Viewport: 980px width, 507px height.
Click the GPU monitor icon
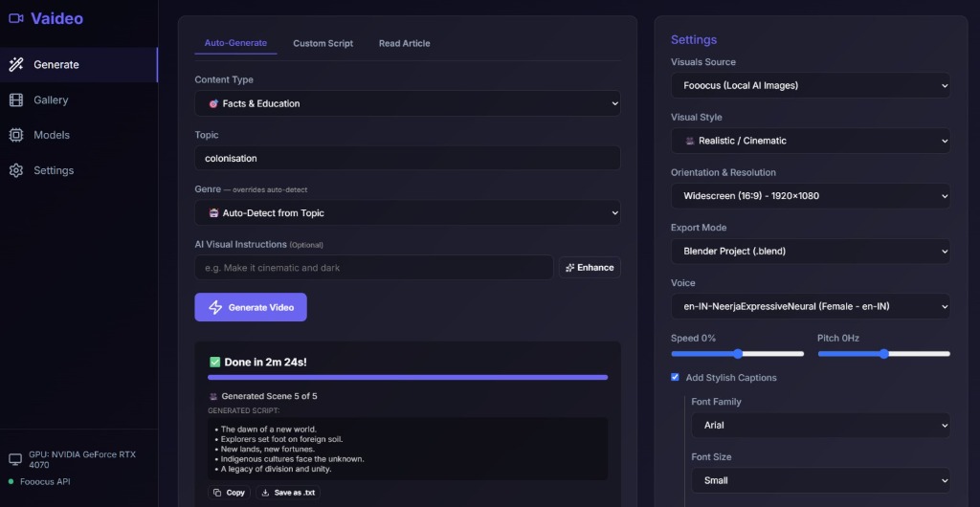click(x=15, y=459)
